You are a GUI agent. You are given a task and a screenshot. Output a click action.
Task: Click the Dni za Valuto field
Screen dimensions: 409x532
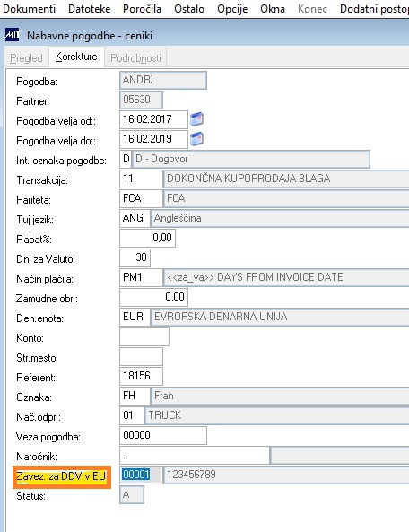(x=135, y=257)
